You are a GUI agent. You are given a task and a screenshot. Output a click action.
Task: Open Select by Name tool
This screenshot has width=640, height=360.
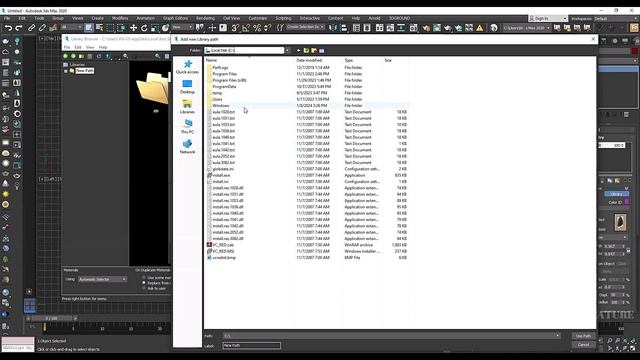(99, 28)
